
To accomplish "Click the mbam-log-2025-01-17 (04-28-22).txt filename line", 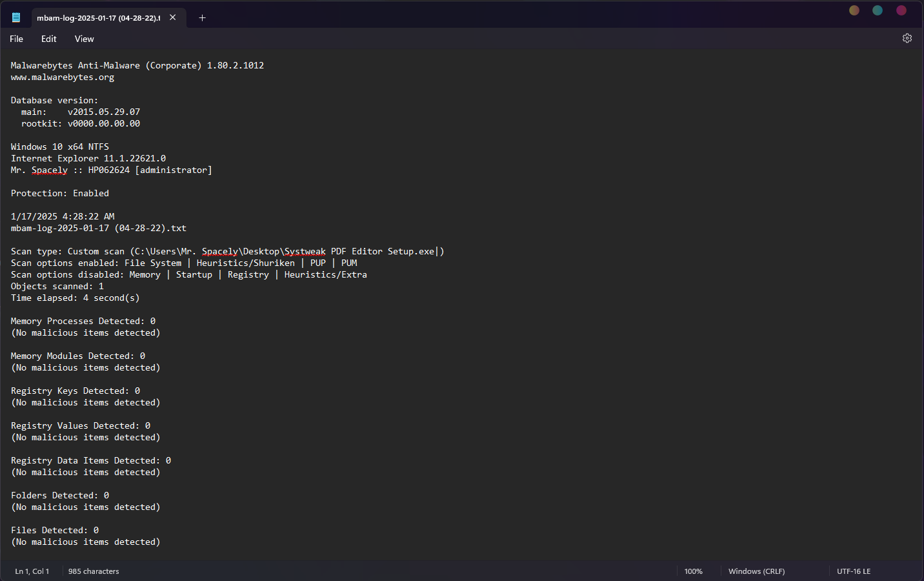I will point(99,229).
